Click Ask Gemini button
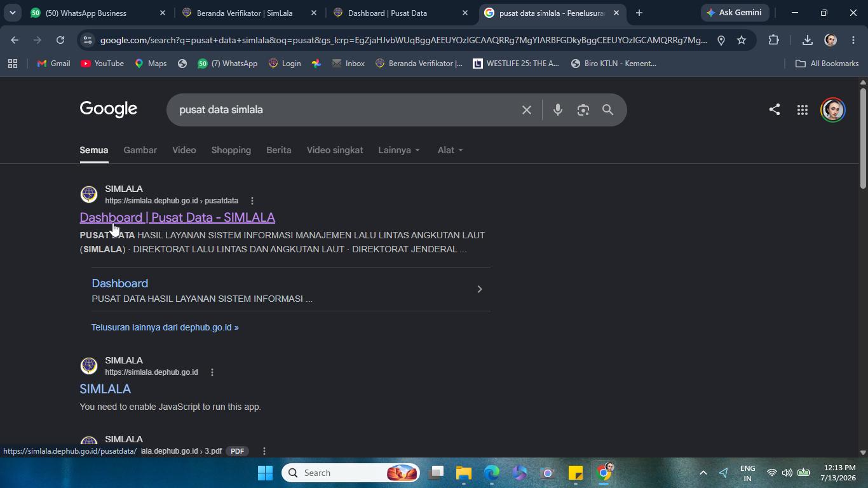This screenshot has width=868, height=488. (x=735, y=13)
